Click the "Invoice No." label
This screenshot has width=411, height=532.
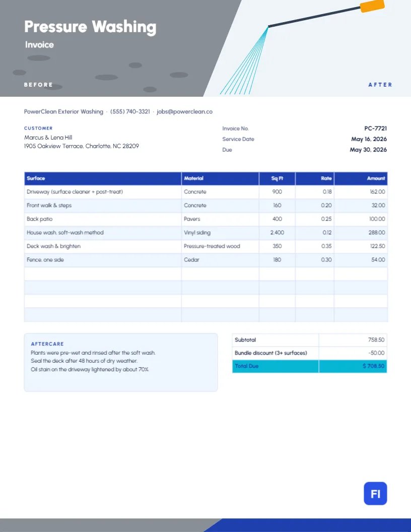[x=235, y=128]
